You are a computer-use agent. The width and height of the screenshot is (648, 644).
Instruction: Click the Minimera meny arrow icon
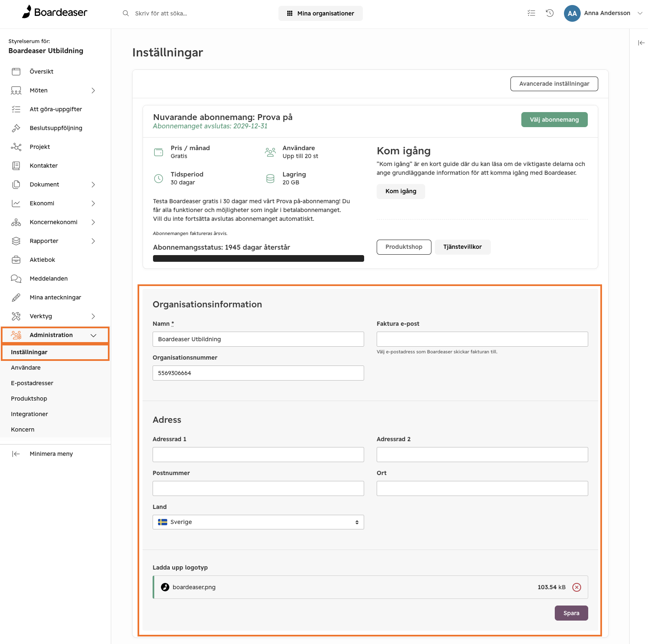(x=16, y=454)
